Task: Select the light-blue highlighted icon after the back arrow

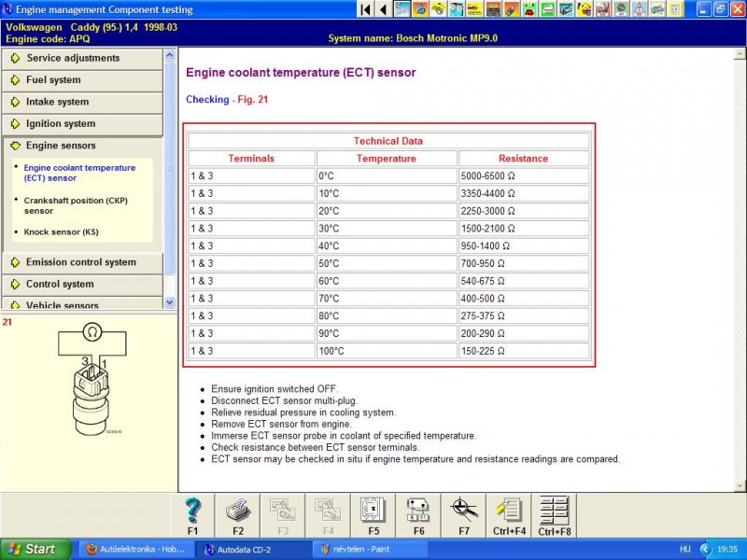Action: [402, 9]
